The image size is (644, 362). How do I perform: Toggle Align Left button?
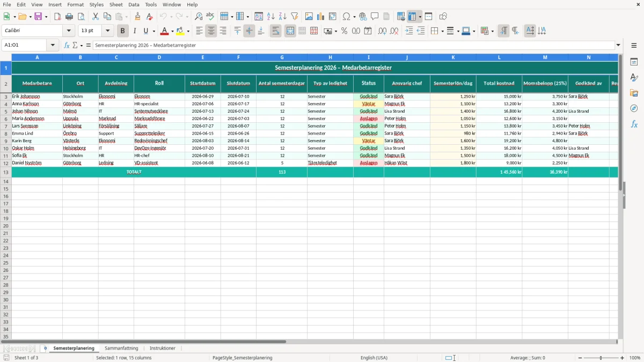tap(199, 31)
